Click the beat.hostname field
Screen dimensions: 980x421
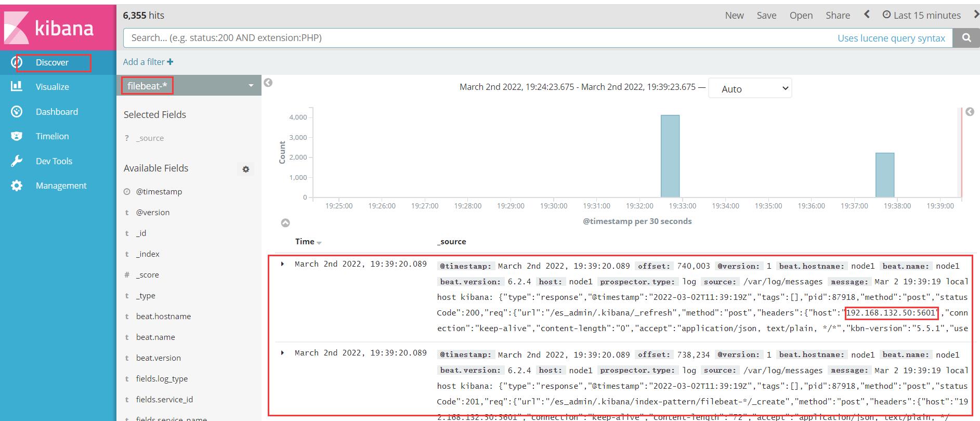pyautogui.click(x=163, y=317)
